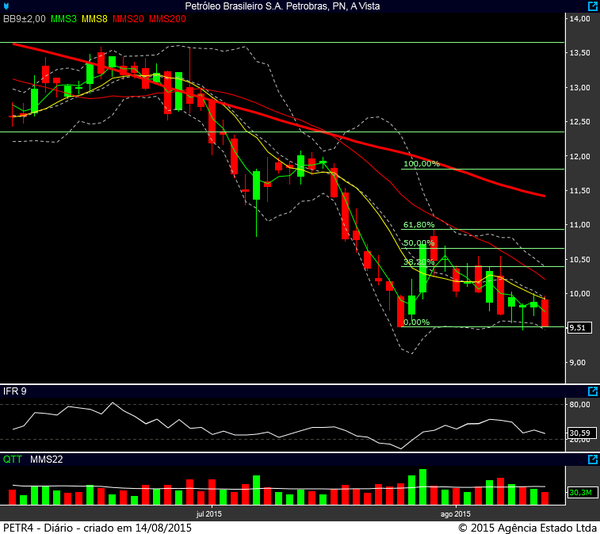The image size is (600, 534).
Task: Click the IFR value tag 30,59
Action: pyautogui.click(x=578, y=433)
